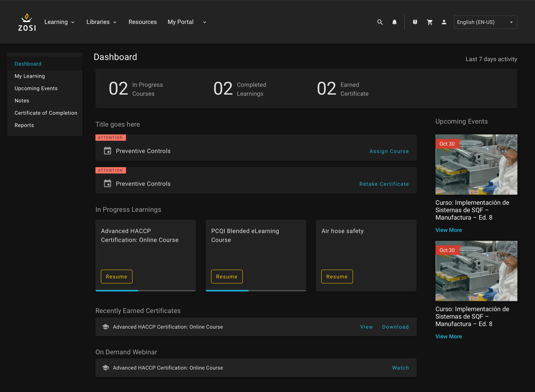The height and width of the screenshot is (392, 535).
Task: Open notifications bell icon
Action: [x=394, y=22]
